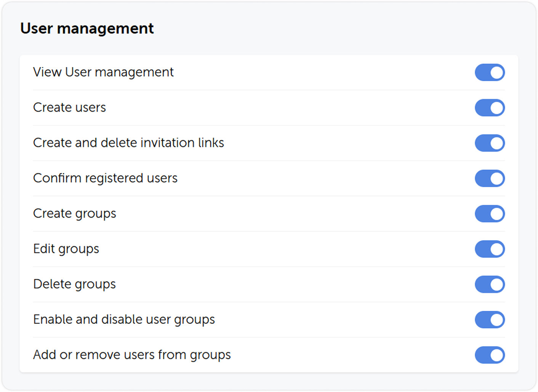
Task: Toggle the Edit groups switch
Action: pyautogui.click(x=490, y=249)
